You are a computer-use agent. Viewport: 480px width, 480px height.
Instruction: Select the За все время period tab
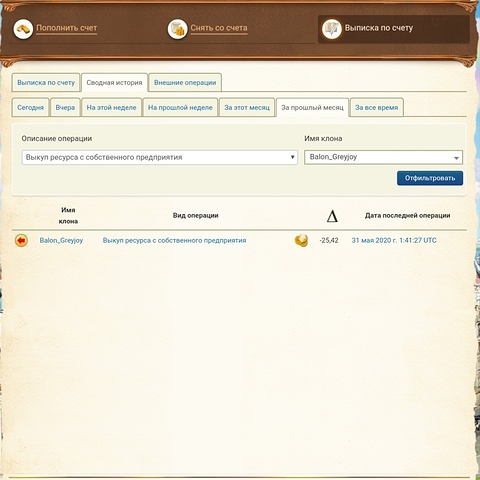click(x=377, y=108)
